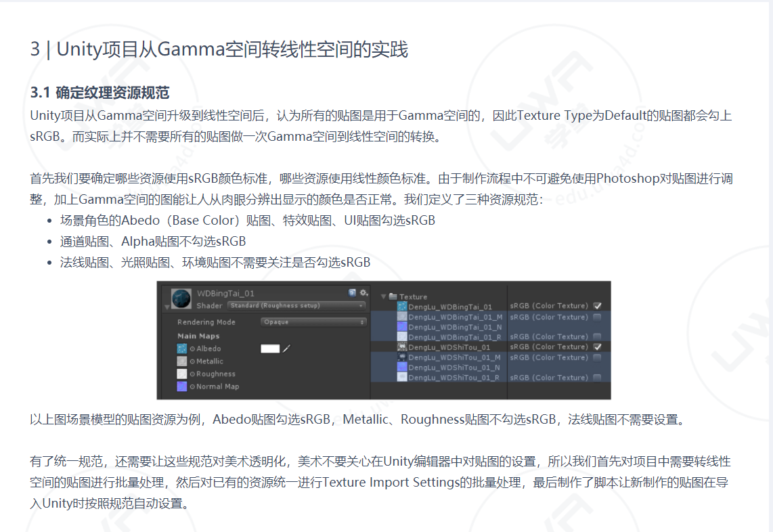Click the DengLu_WDShiTou_01 texture icon
Image resolution: width=773 pixels, height=532 pixels.
[402, 347]
